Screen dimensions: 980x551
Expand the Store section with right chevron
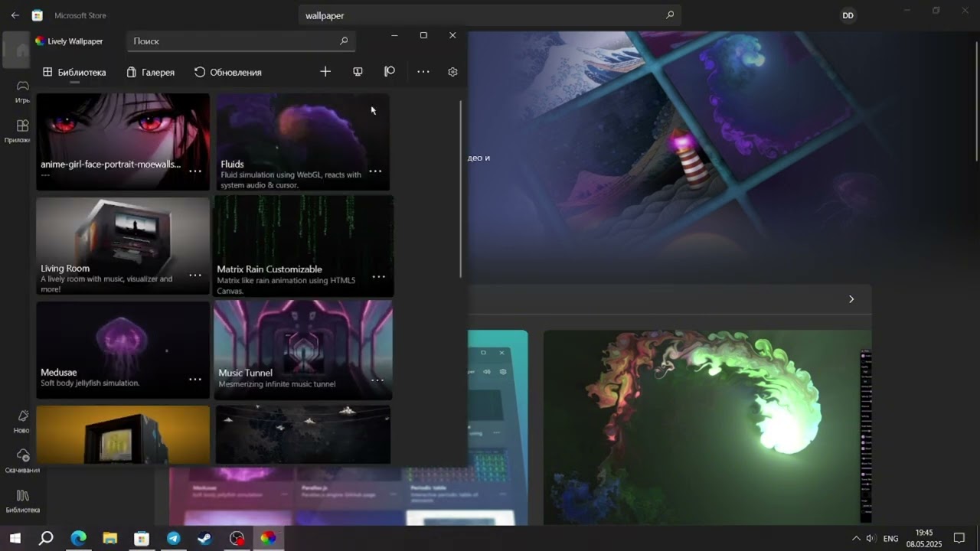(851, 299)
